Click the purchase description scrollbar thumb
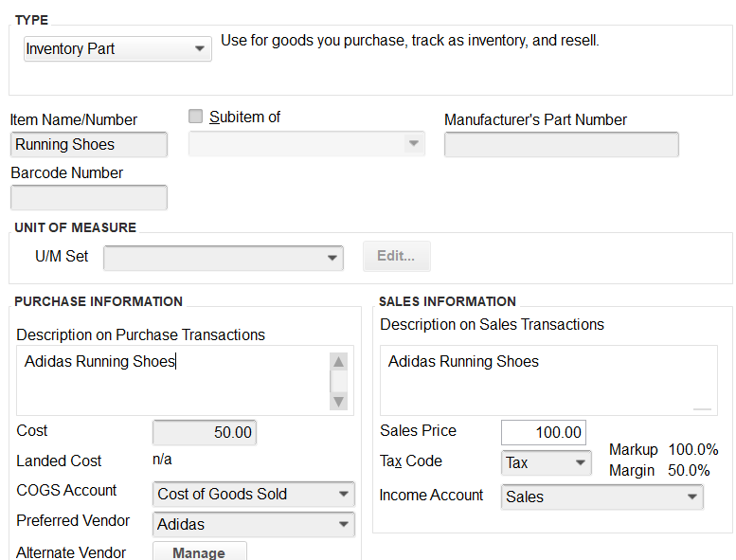Viewport: 736px width, 560px height. [338, 382]
